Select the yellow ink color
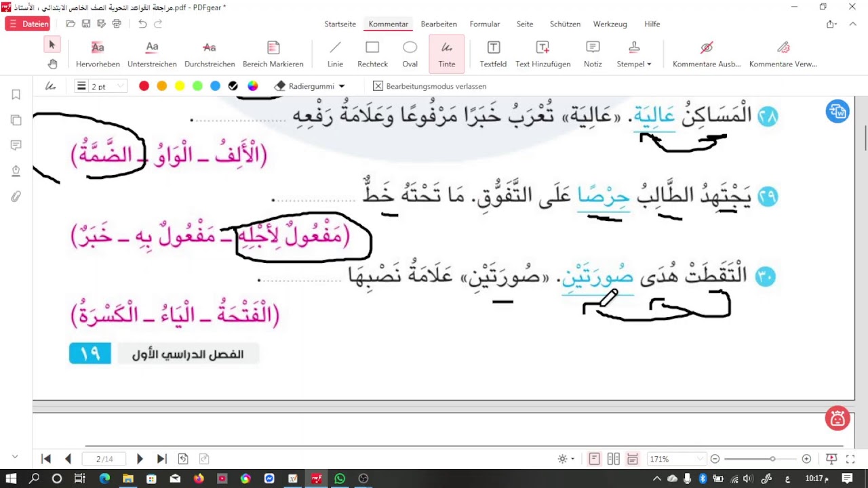Viewport: 868px width, 488px height. click(180, 86)
